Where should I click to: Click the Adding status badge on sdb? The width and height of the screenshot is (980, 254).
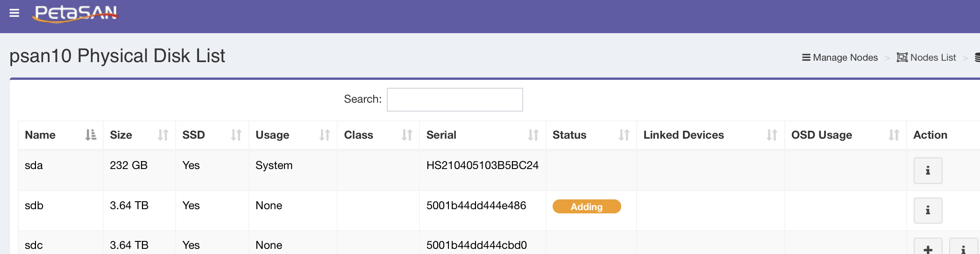[586, 206]
